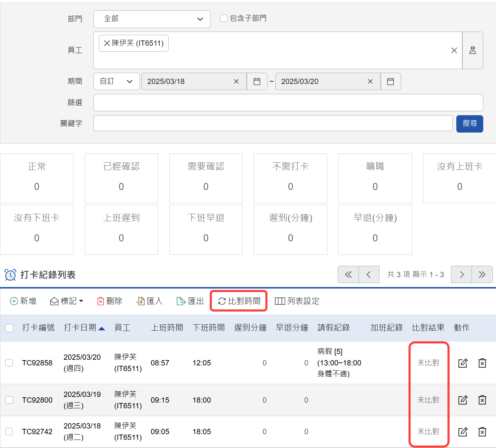Go to the previous page of records
This screenshot has width=496, height=448.
pos(369,275)
